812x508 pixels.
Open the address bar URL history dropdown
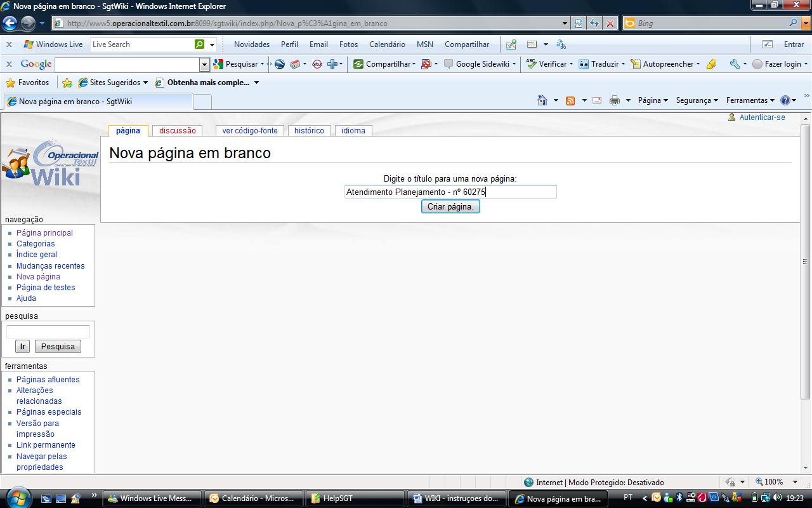click(x=565, y=23)
